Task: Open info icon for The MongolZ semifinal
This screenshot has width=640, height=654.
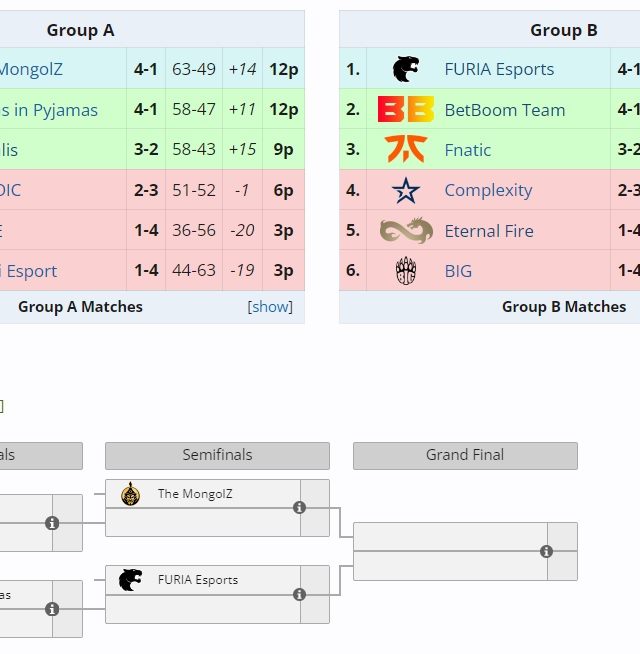Action: tap(299, 508)
